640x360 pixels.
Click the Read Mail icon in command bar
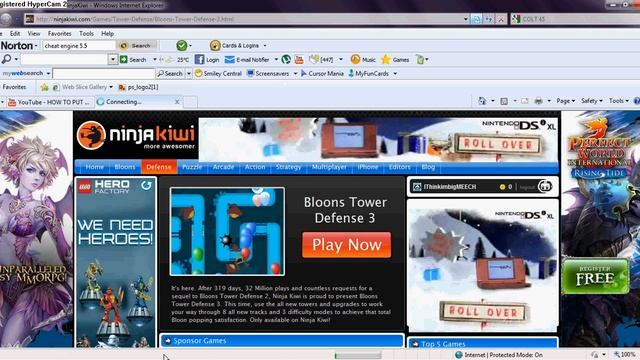tap(525, 101)
